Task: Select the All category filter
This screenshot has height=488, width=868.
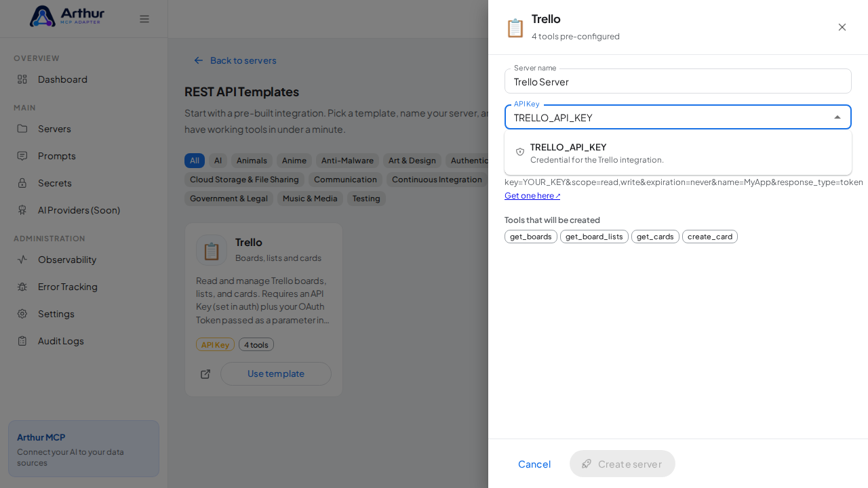Action: point(195,161)
